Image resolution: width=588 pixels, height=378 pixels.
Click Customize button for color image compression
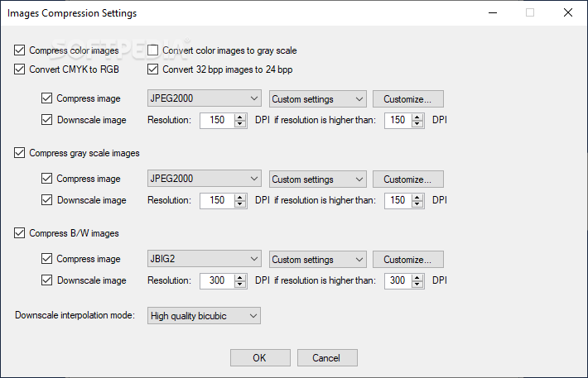pyautogui.click(x=407, y=99)
